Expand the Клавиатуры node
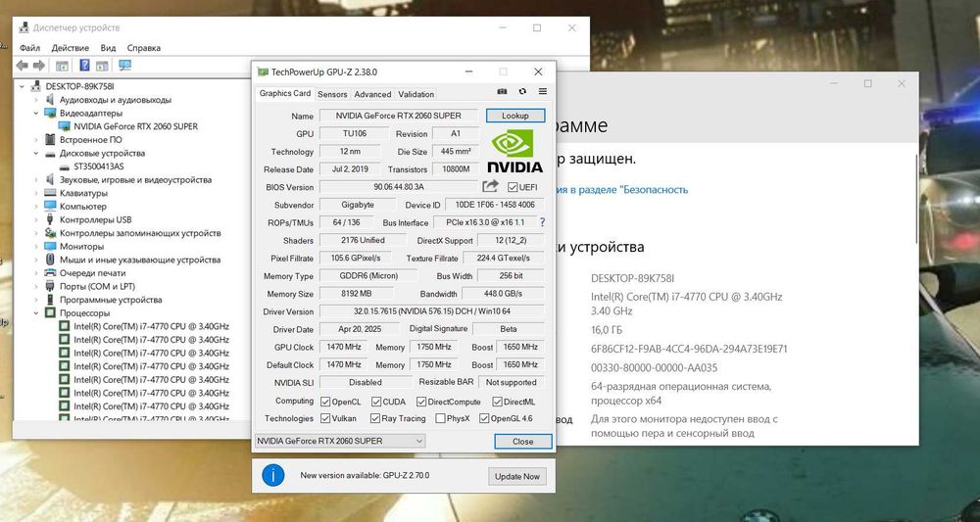This screenshot has width=980, height=522. [x=36, y=193]
